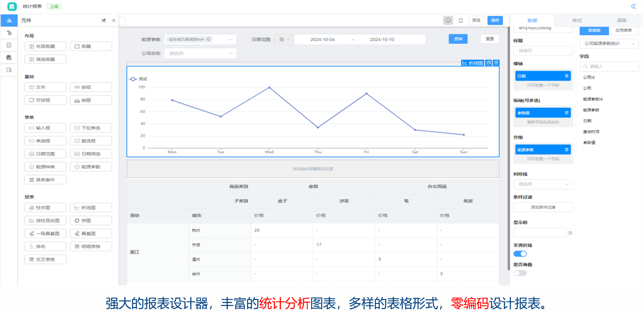Delete the line chart via trash icon
Image resolution: width=644 pixels, height=311 pixels.
(496, 63)
